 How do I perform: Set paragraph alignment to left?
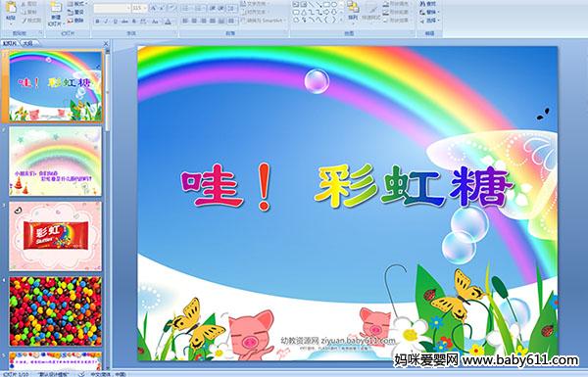click(x=185, y=21)
